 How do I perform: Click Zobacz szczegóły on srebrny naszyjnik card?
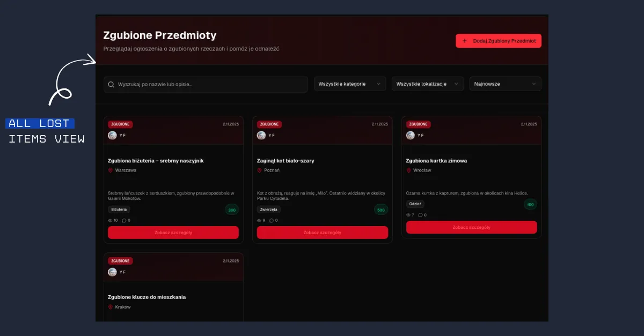[173, 233]
